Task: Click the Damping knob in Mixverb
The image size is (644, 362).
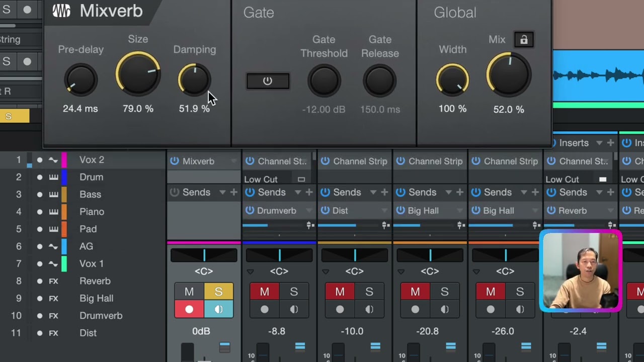Action: [x=194, y=80]
